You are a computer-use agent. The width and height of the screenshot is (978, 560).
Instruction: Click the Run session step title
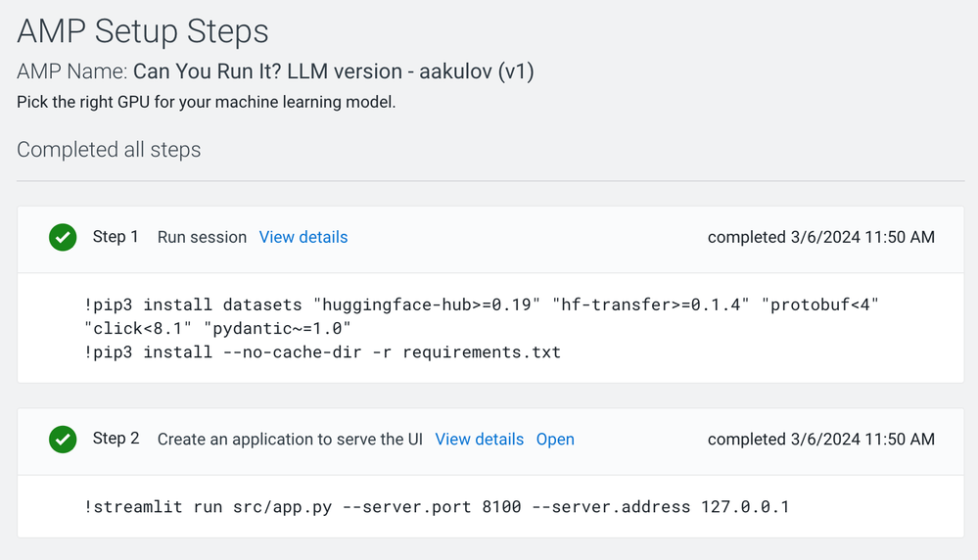coord(202,237)
